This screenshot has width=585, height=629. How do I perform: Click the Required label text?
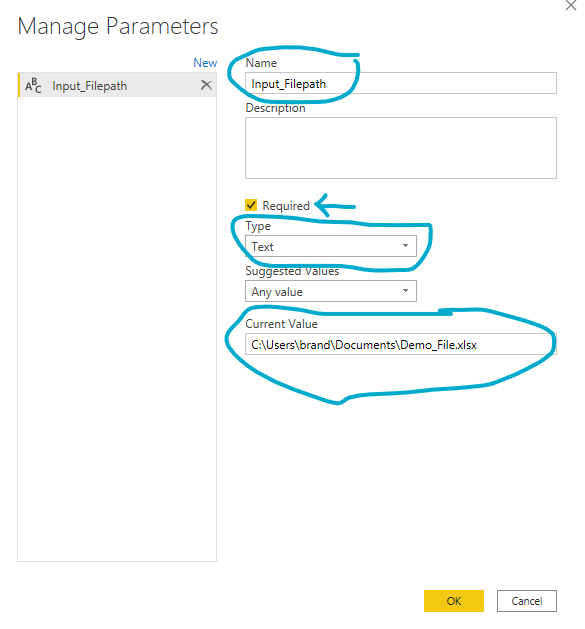tap(286, 206)
